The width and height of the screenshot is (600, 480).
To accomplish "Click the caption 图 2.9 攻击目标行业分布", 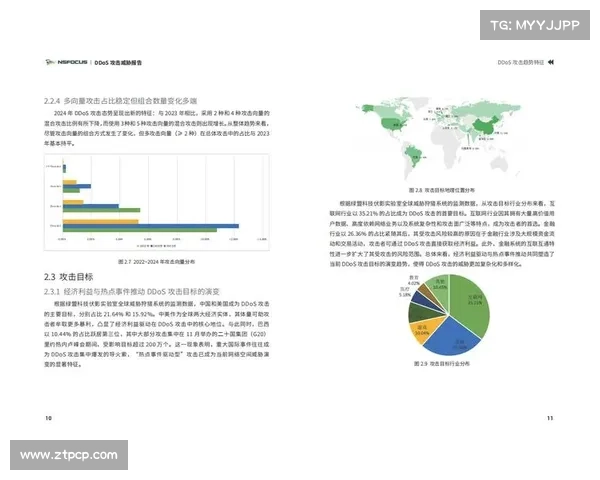I will (x=442, y=363).
